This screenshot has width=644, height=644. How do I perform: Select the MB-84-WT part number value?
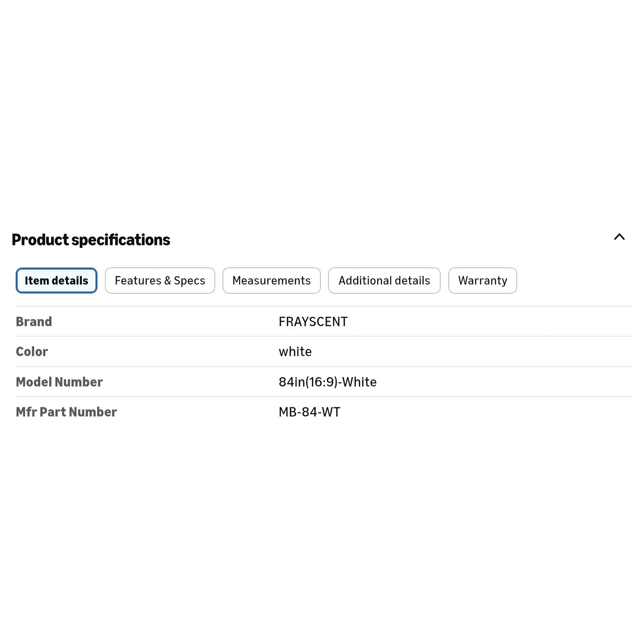tap(310, 412)
